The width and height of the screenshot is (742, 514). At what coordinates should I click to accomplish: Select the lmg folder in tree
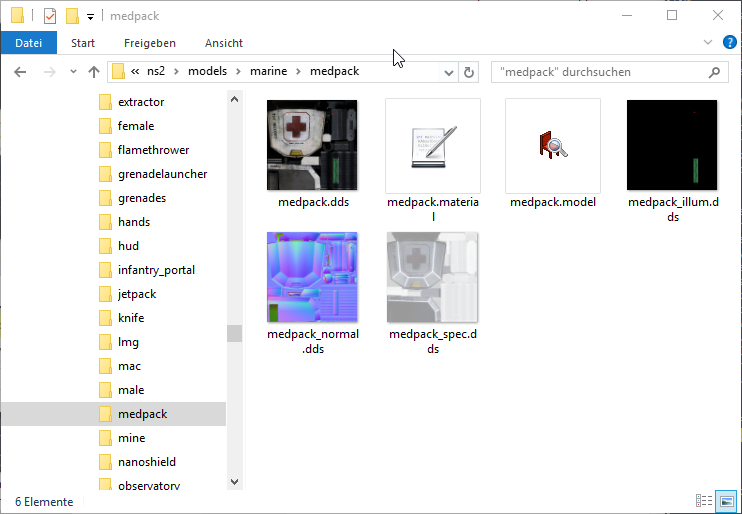pyautogui.click(x=128, y=342)
